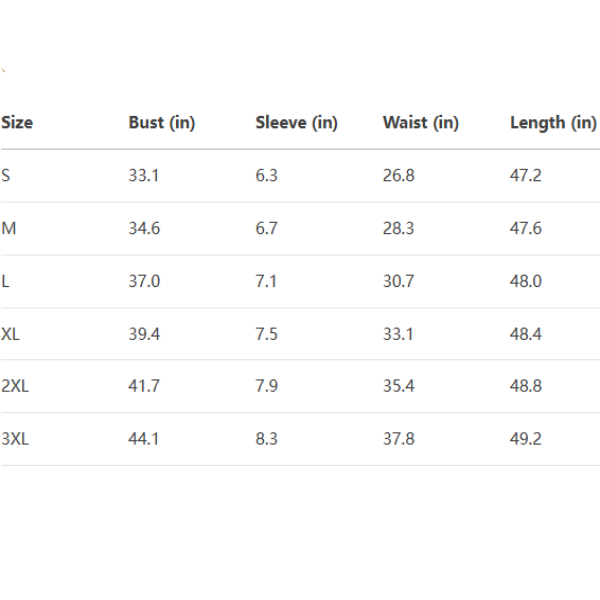Click waist value 37.8 for size 3XL
The image size is (600, 600).
[x=398, y=439]
